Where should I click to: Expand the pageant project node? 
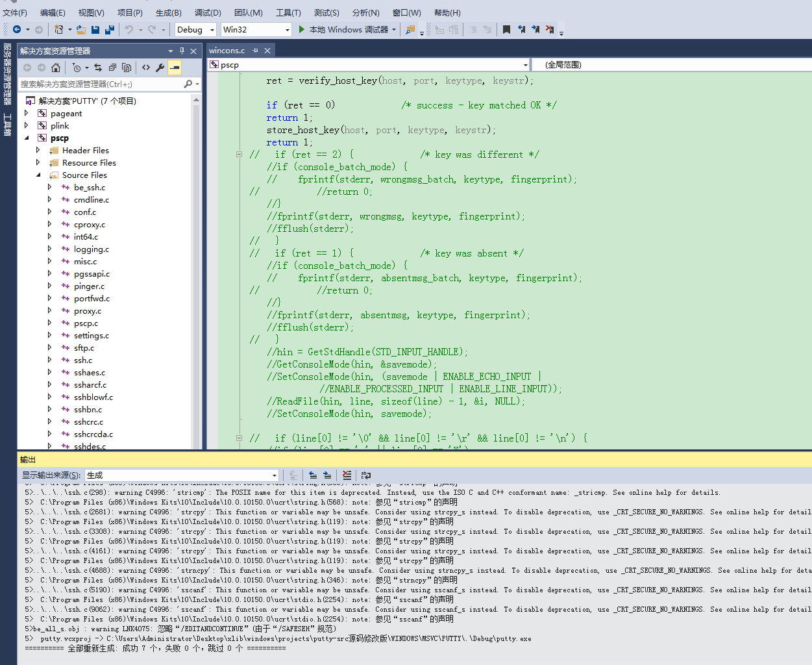tap(27, 113)
